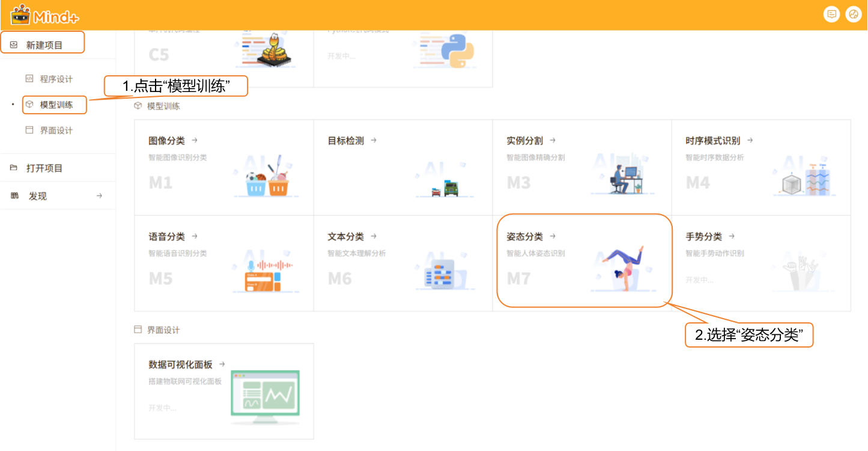Open the 手势分类 card title

[703, 236]
